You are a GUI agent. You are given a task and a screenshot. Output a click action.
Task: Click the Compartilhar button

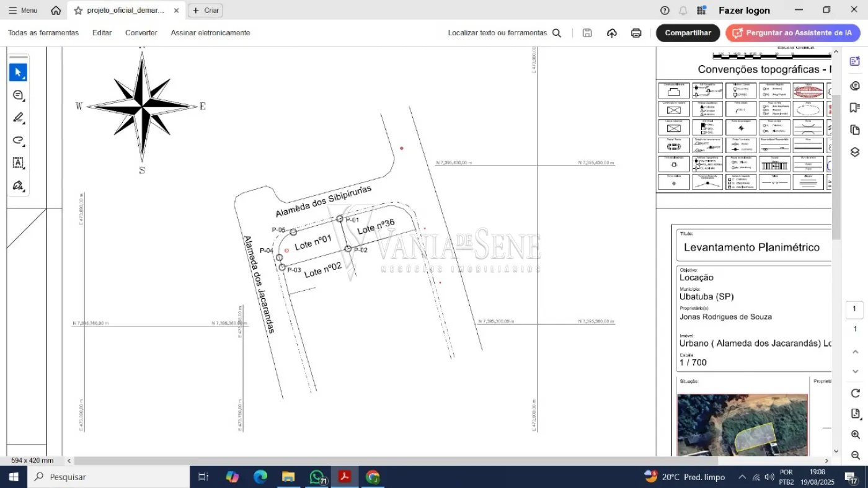point(688,33)
